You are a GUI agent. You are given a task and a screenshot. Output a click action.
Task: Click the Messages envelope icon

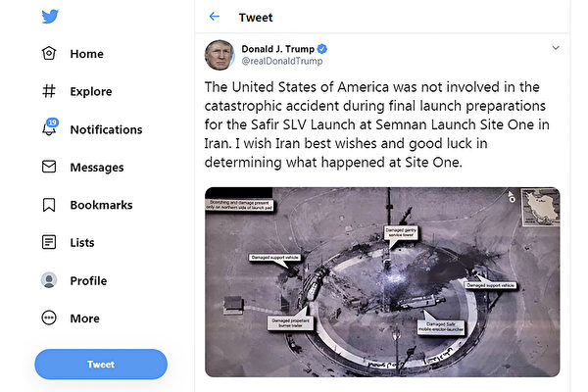click(49, 168)
